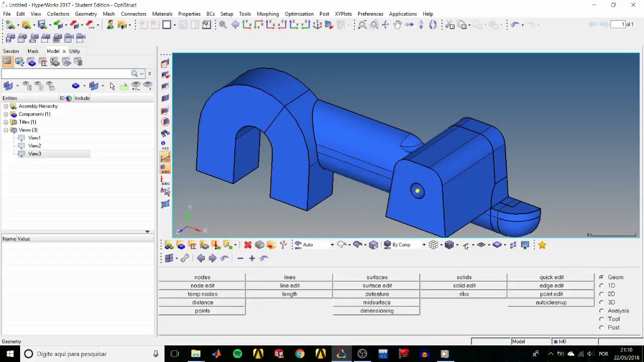644x362 pixels.
Task: Select the Analysis radio button
Action: [601, 311]
